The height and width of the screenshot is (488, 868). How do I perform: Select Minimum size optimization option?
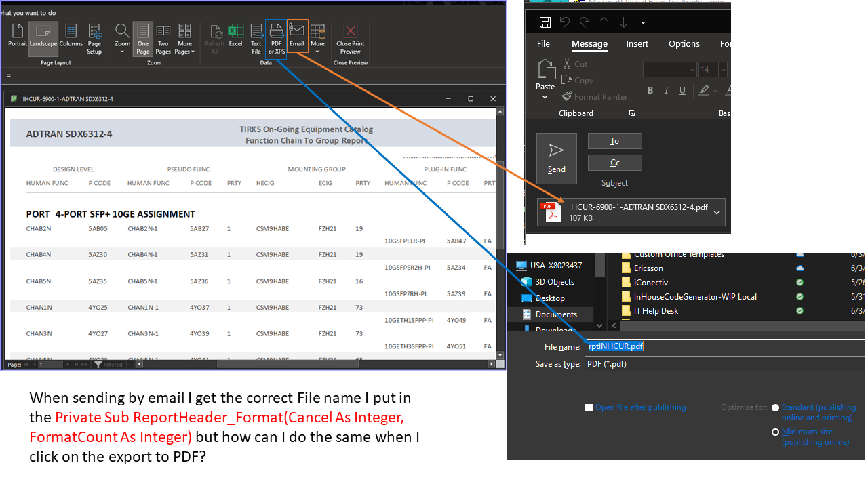(775, 432)
